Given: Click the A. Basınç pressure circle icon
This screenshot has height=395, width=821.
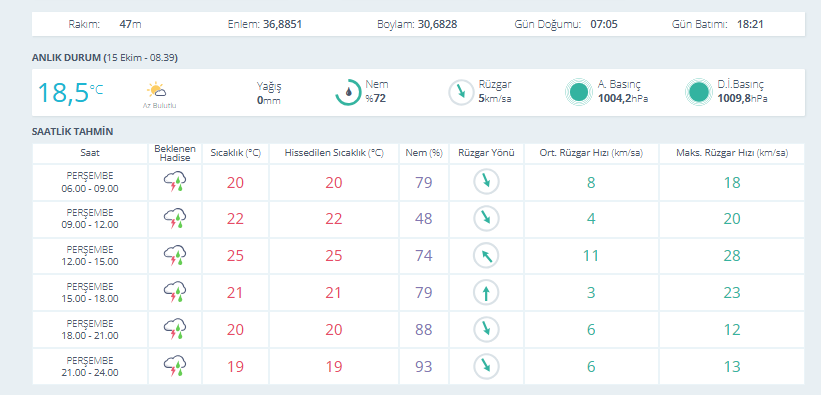Looking at the screenshot, I should tap(579, 92).
